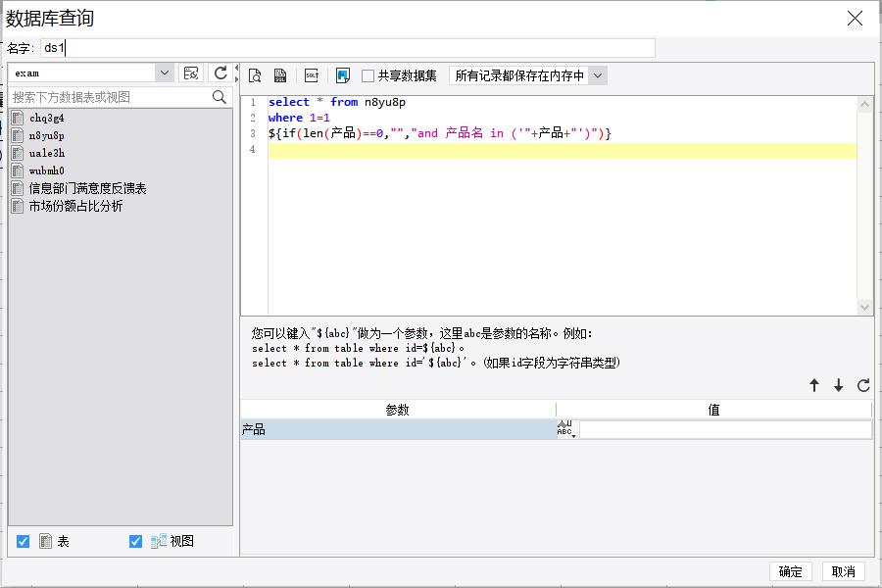Click SQL line 1 select statement
The height and width of the screenshot is (588, 882).
[x=337, y=102]
